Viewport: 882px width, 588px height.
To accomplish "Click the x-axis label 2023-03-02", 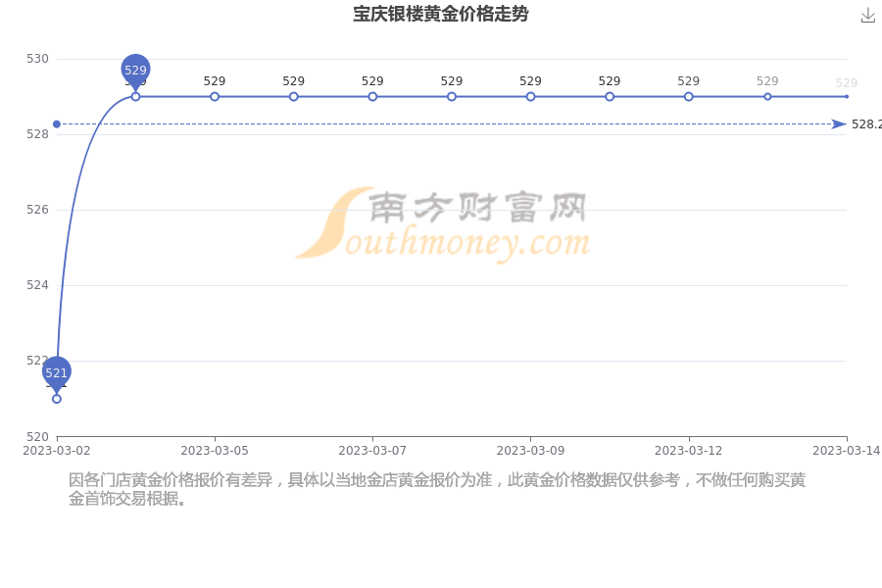I will tap(56, 451).
